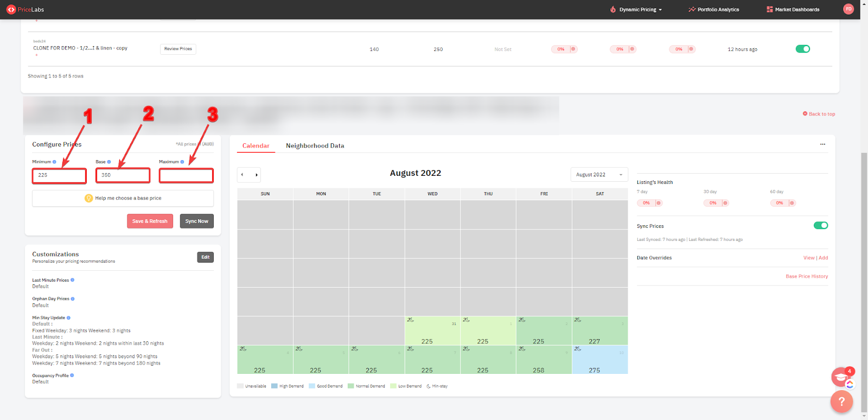868x420 pixels.
Task: Click the page vertical scrollbar
Action: click(x=864, y=282)
